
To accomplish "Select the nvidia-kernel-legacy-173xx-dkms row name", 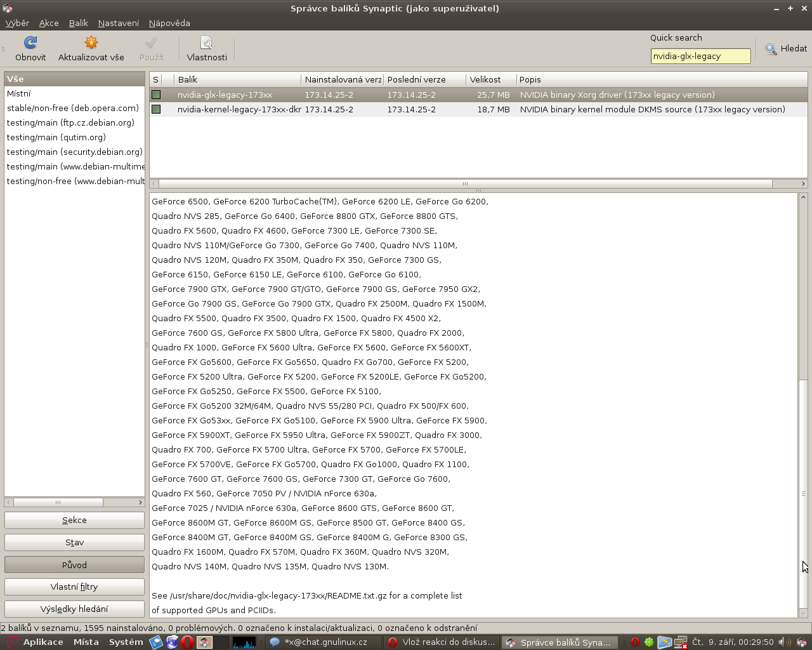I will pos(239,109).
